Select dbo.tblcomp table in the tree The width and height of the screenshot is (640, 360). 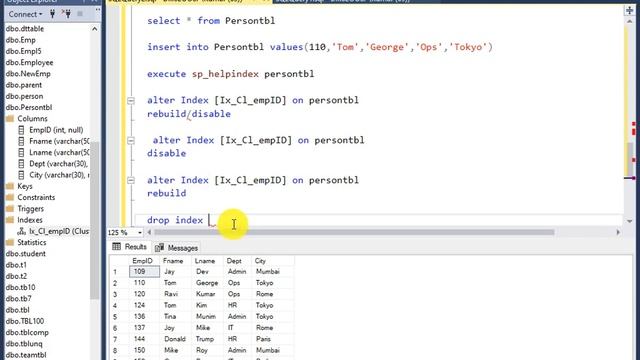pos(27,332)
